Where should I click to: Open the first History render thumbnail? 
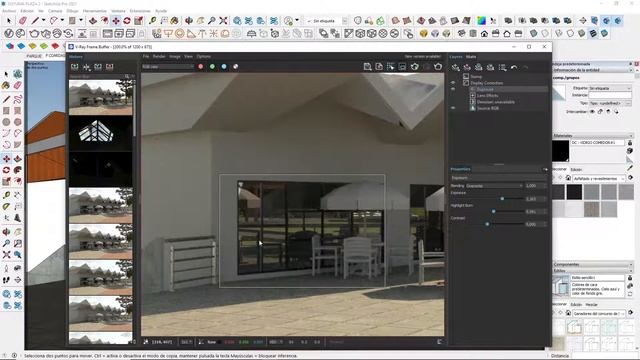coord(100,97)
